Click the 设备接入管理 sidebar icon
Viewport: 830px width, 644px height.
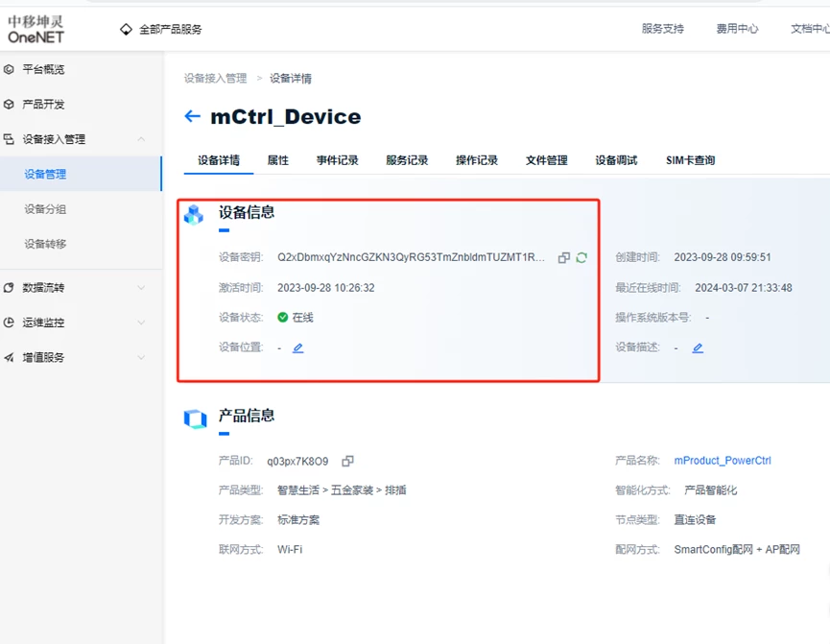(9, 139)
